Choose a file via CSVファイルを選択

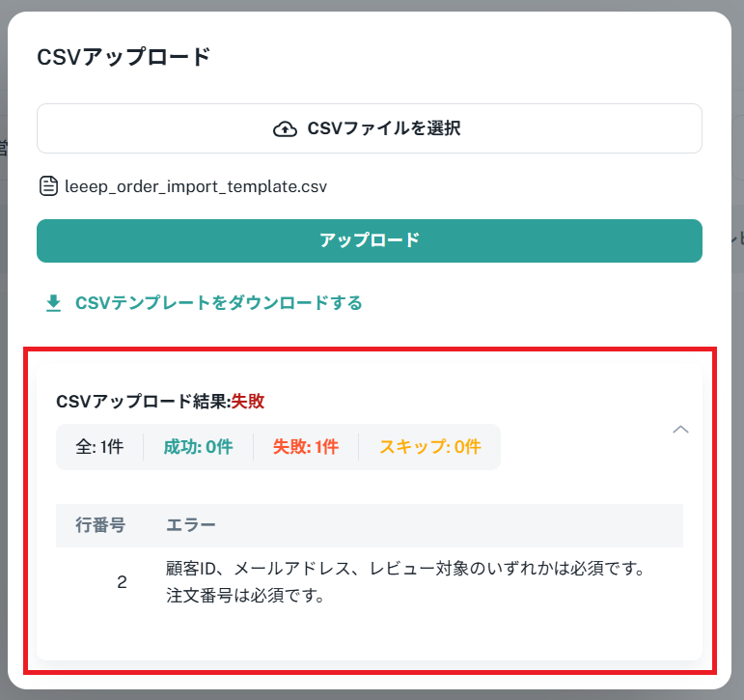click(x=370, y=128)
